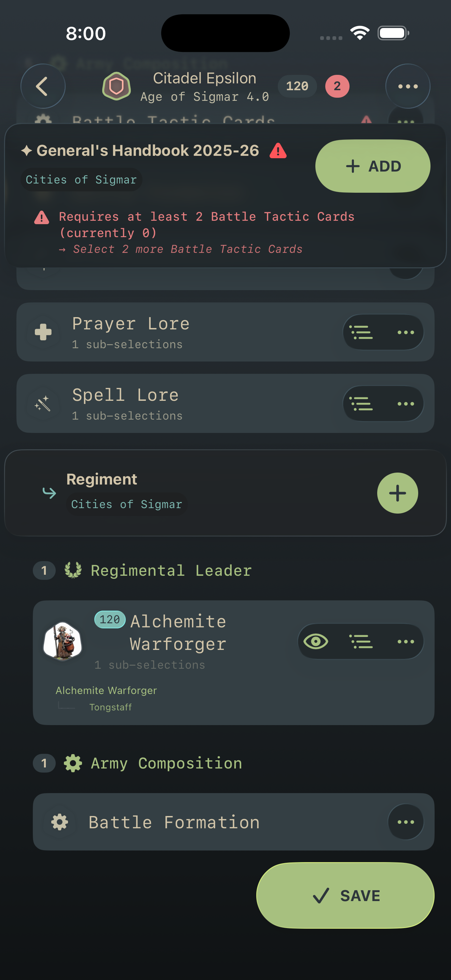Screen dimensions: 451x980
Task: Open the top-right options menu
Action: (407, 86)
